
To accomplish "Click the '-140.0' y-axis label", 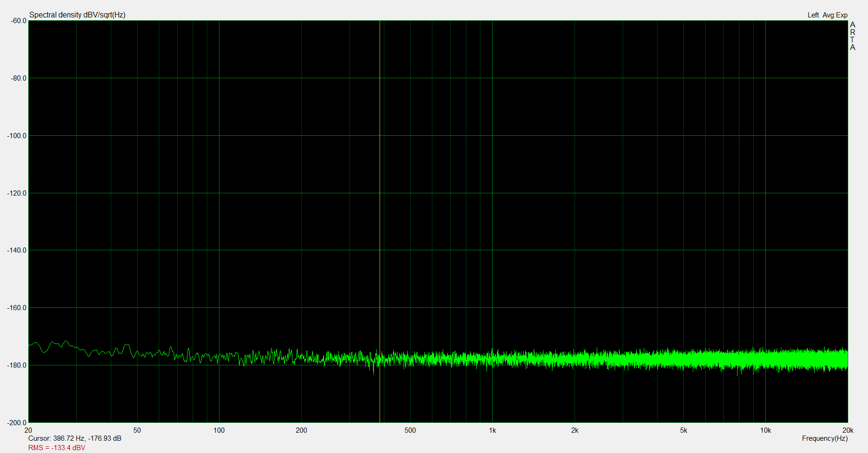I will pyautogui.click(x=17, y=250).
